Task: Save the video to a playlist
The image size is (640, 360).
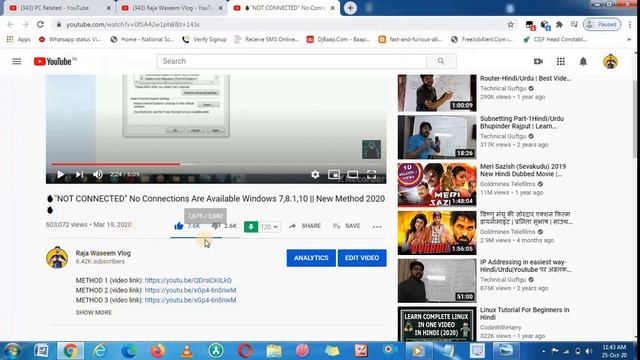Action: tap(347, 226)
